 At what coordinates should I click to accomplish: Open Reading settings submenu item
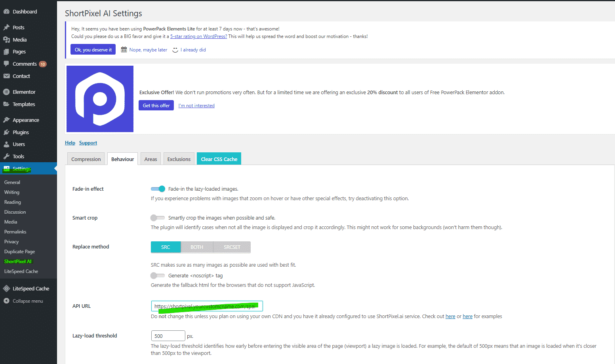pyautogui.click(x=13, y=202)
